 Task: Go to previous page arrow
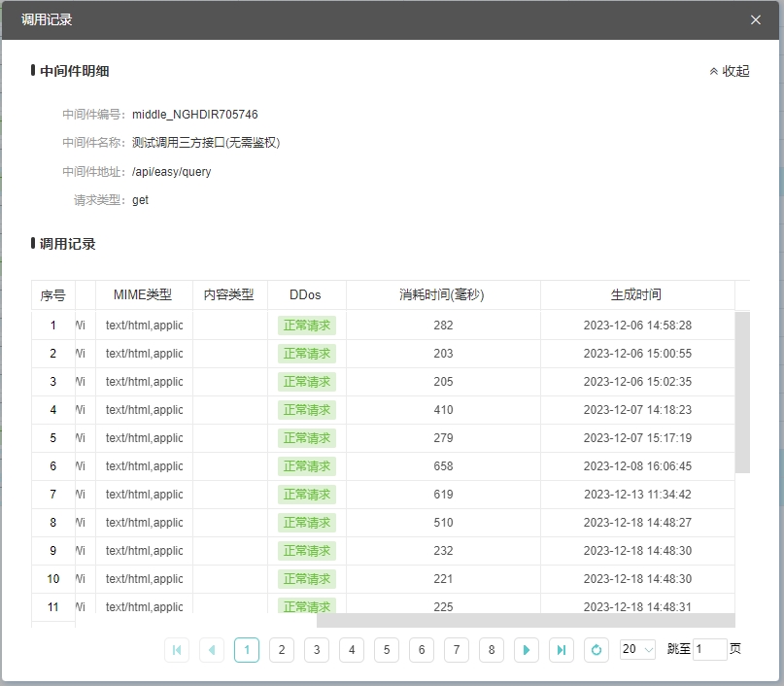click(x=212, y=650)
